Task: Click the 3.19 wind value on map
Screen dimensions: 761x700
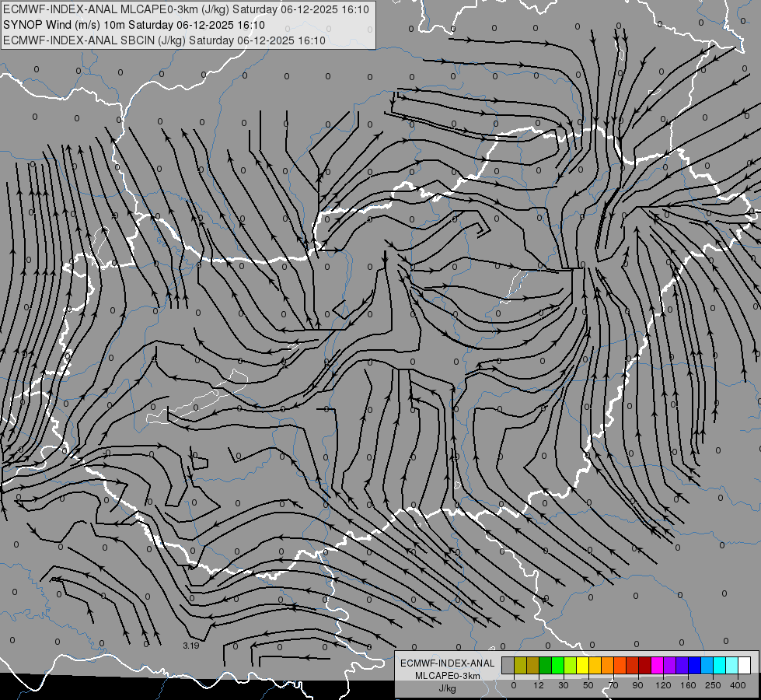Action: 191,646
